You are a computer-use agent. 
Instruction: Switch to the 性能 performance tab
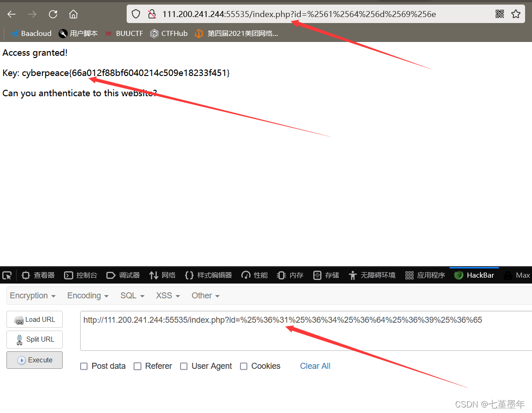[254, 275]
